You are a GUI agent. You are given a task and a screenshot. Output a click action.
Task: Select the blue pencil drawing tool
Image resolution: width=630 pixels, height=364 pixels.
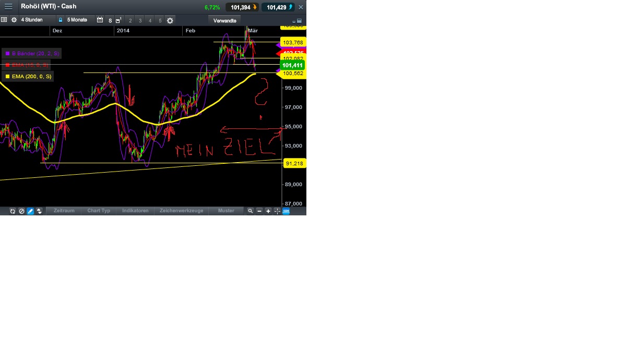[x=30, y=211]
